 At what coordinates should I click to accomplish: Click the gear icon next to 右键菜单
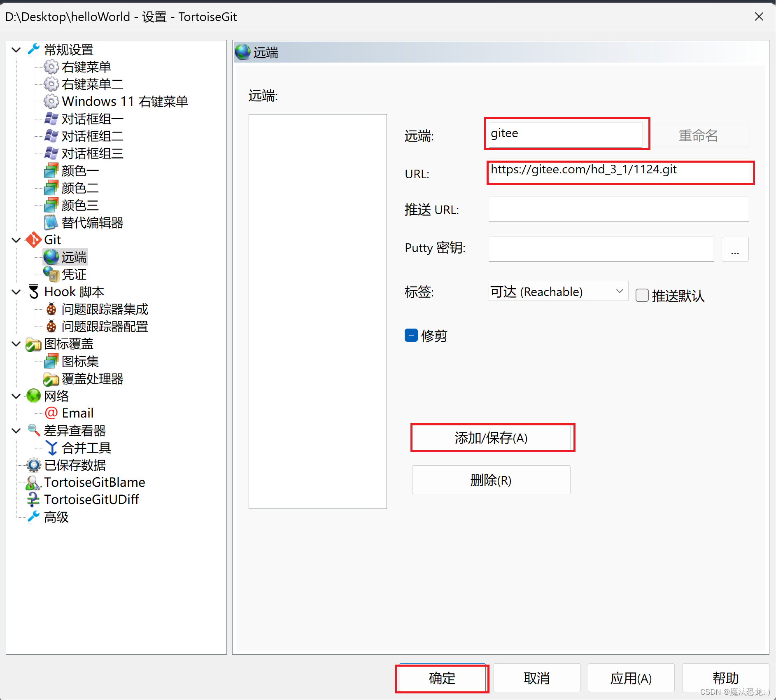[51, 67]
